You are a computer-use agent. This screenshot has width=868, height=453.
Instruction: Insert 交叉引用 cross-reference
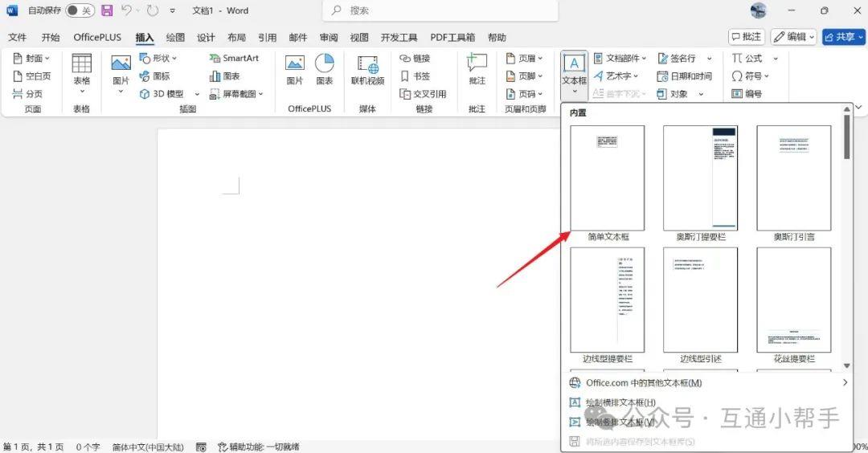[x=423, y=93]
